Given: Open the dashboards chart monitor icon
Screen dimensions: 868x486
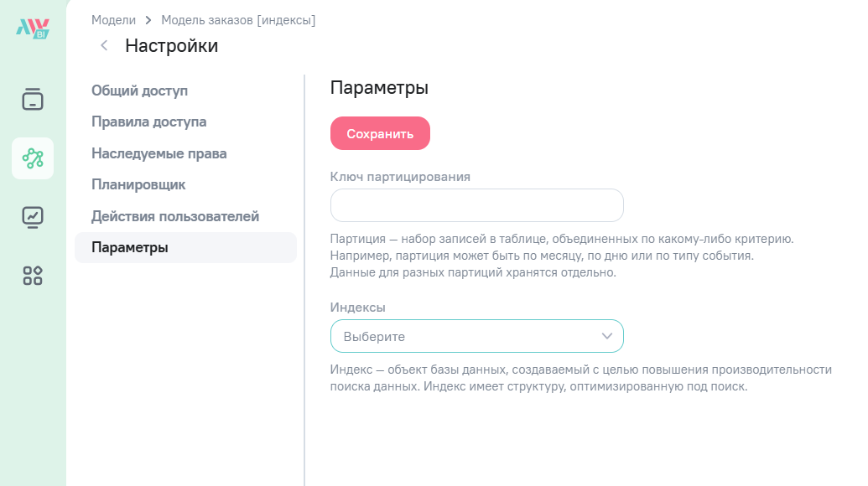Looking at the screenshot, I should coord(33,217).
